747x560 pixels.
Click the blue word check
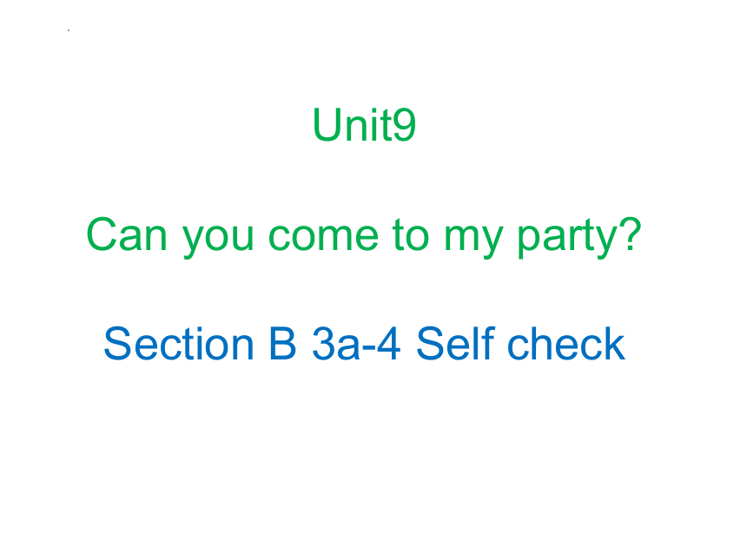566,343
